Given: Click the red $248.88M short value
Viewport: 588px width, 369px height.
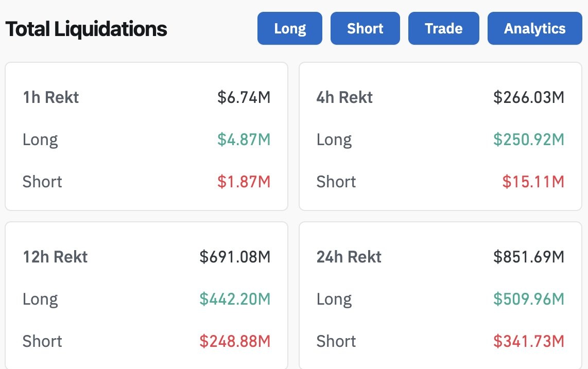Looking at the screenshot, I should coord(235,341).
